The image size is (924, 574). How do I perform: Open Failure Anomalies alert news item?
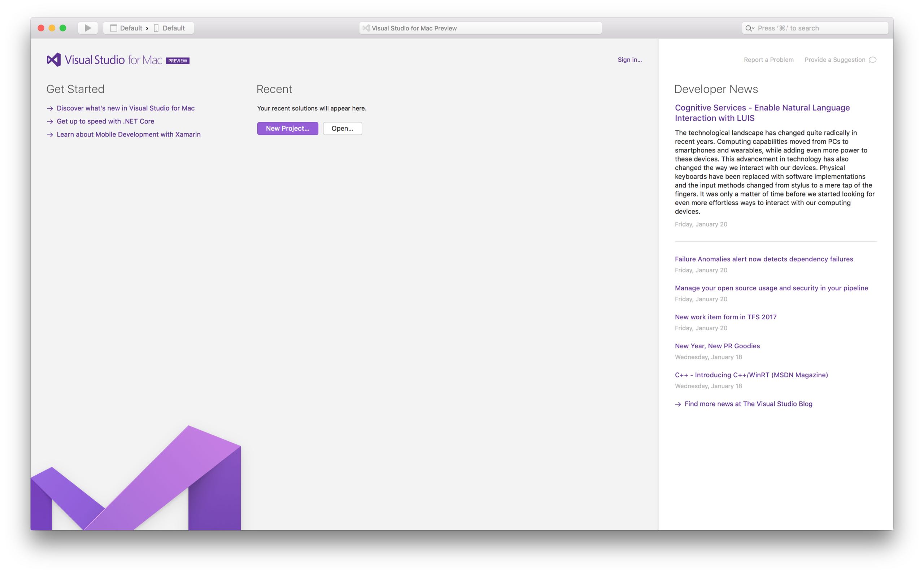click(x=763, y=259)
